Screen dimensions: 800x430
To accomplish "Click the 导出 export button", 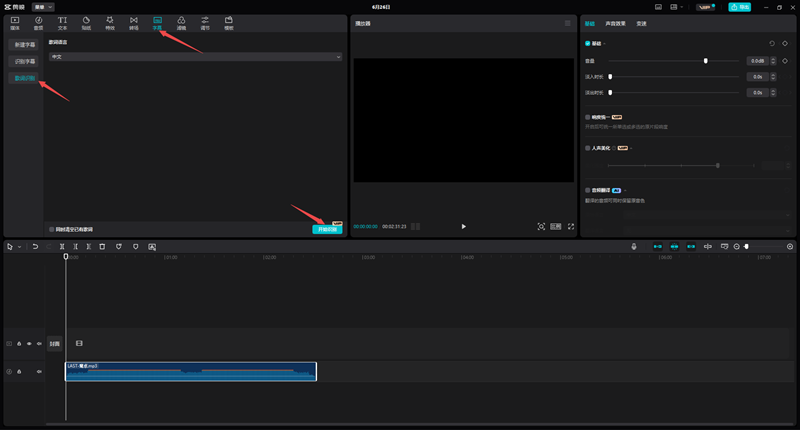I will pos(739,6).
